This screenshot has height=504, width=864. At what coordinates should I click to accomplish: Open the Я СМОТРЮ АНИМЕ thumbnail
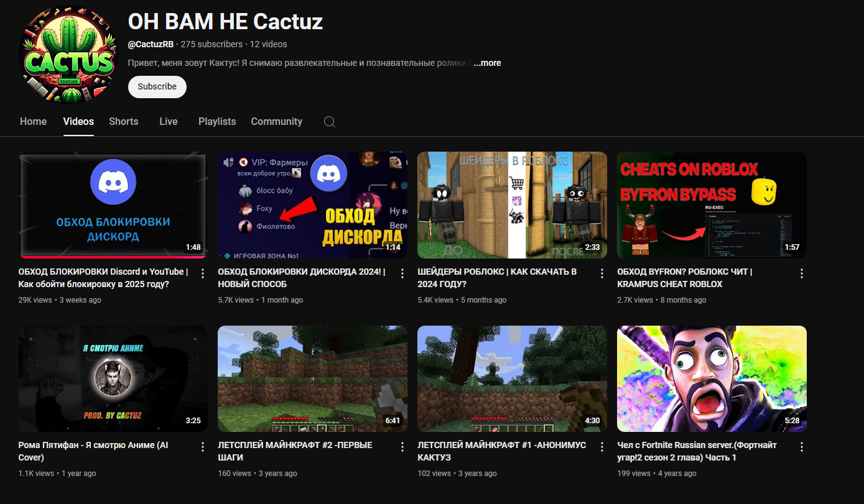pyautogui.click(x=113, y=378)
